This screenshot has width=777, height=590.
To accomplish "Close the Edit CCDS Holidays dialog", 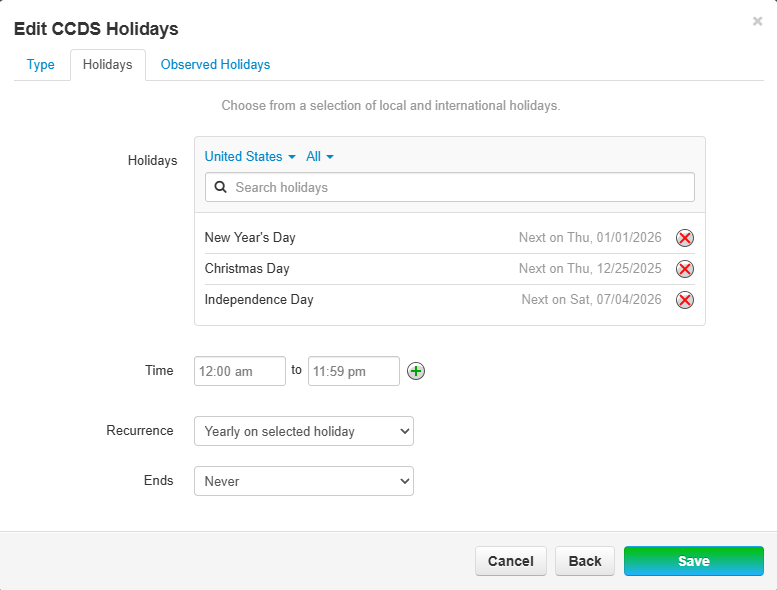I will coord(758,21).
